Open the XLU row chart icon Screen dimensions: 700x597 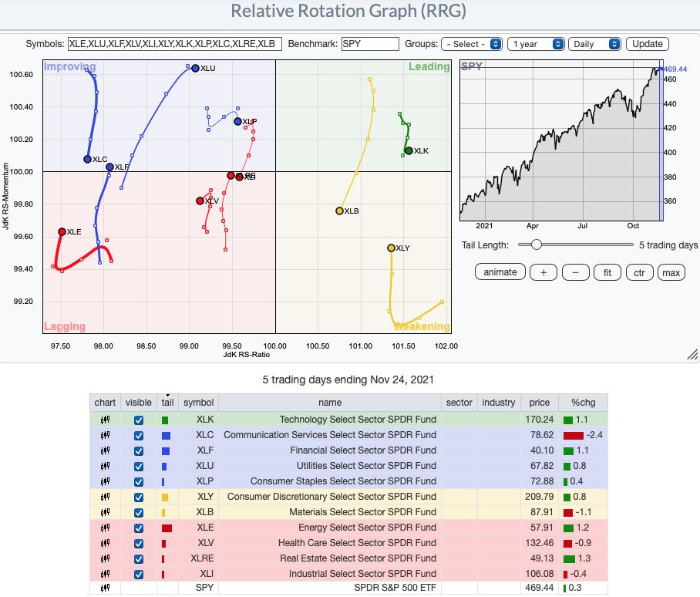(105, 466)
